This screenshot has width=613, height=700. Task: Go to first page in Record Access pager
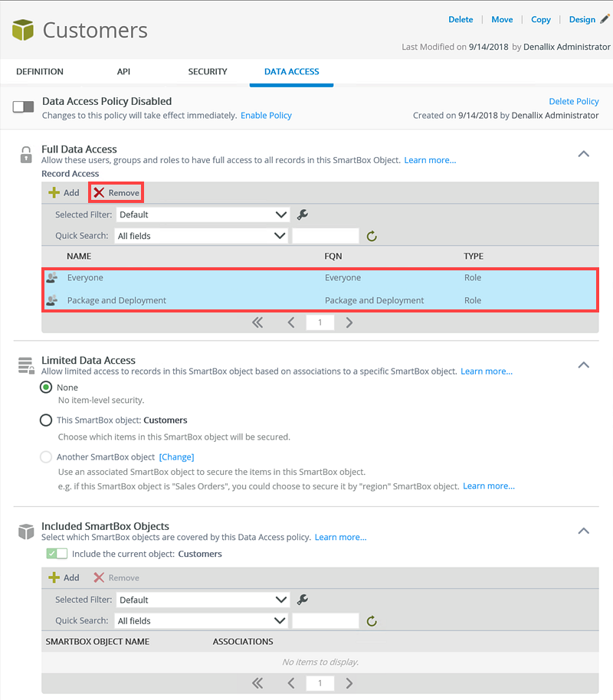(257, 322)
